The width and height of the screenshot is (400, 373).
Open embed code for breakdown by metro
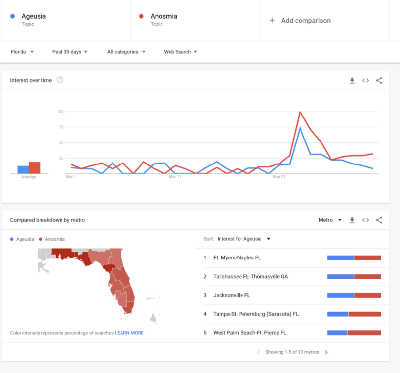click(x=365, y=220)
